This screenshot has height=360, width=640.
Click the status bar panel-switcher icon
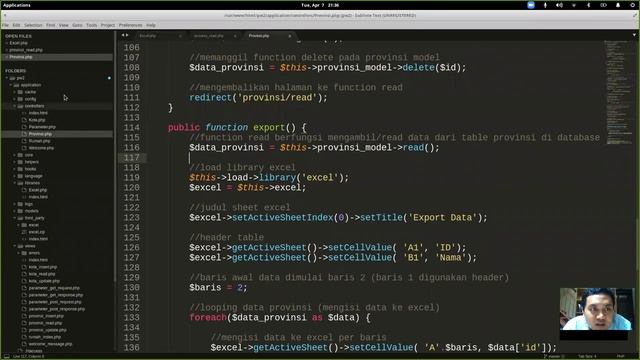click(7, 356)
